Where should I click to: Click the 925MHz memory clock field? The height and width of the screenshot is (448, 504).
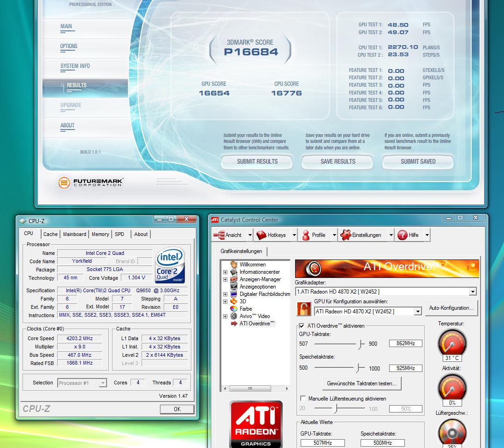(405, 368)
